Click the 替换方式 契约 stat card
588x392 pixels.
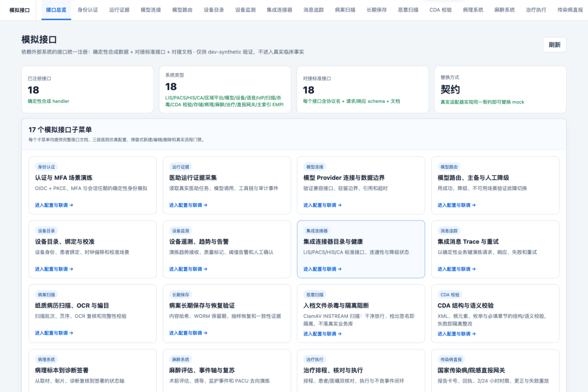[500, 89]
